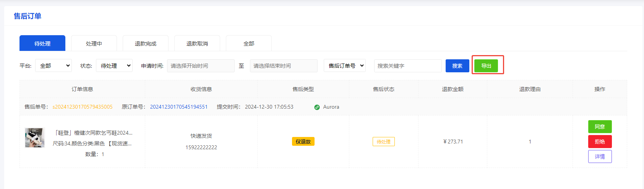Open the 退款取消 tab
The image size is (644, 189).
(x=197, y=44)
